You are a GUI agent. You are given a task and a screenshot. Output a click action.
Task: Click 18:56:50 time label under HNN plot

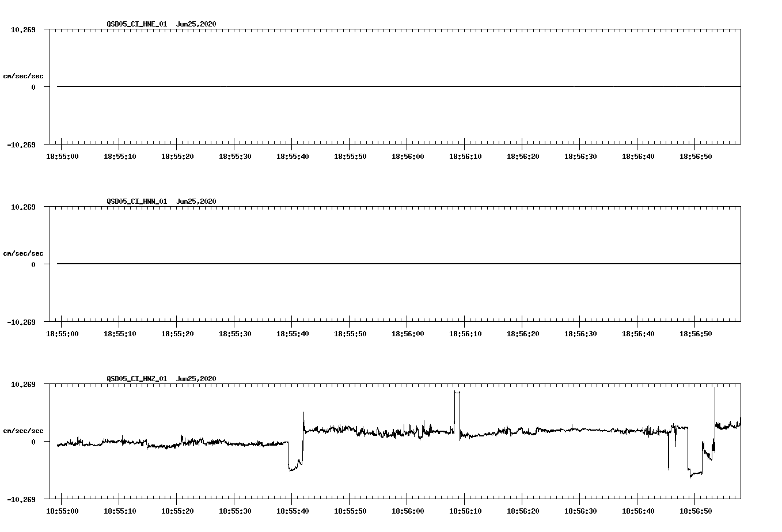696,334
